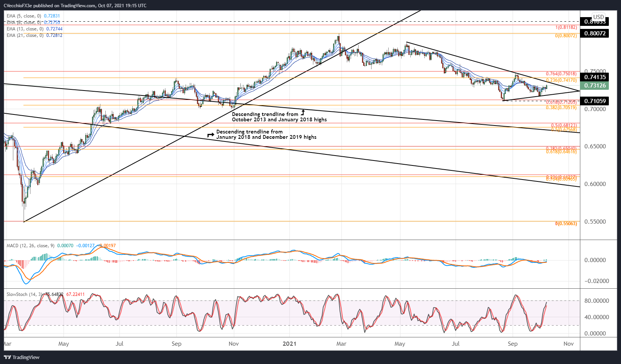Click the Jul 2020 label on time axis

point(119,344)
